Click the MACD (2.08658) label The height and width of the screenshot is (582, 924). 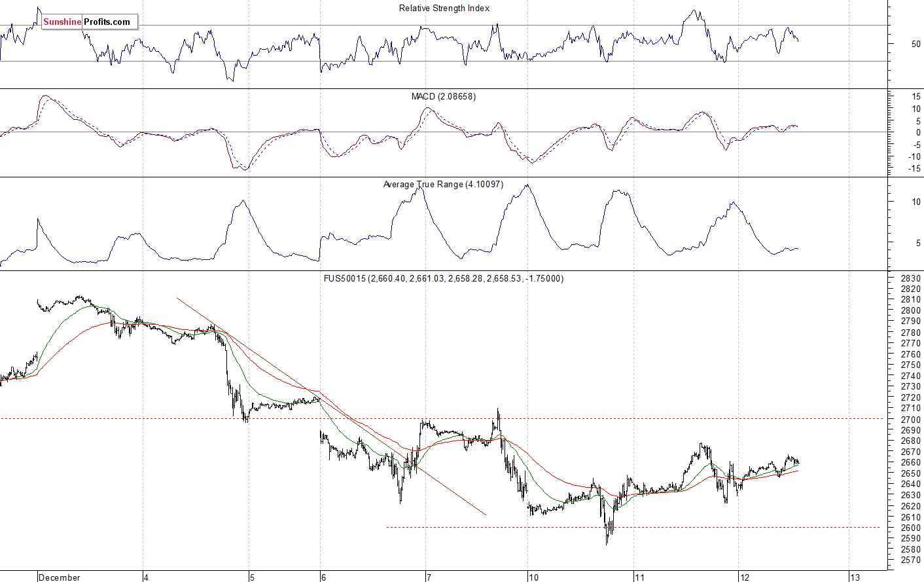tap(444, 96)
